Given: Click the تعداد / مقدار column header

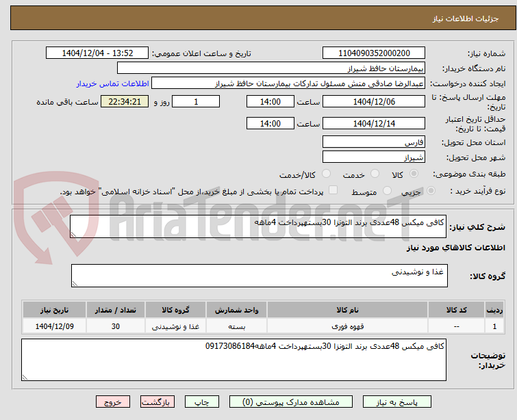Looking at the screenshot, I should tap(116, 310).
